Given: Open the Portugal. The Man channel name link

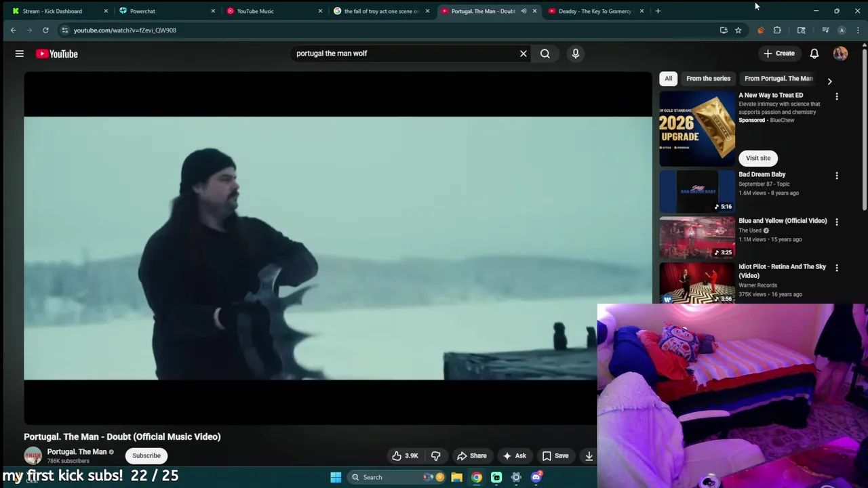Looking at the screenshot, I should [77, 451].
